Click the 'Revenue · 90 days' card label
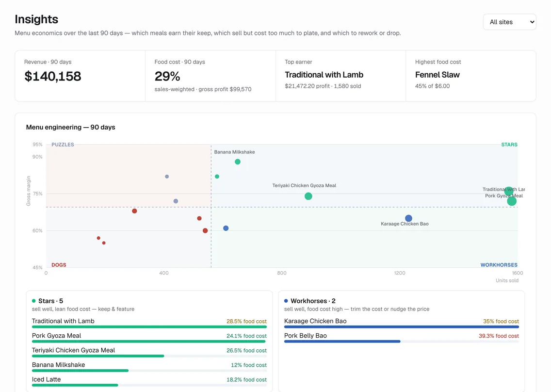Image resolution: width=551 pixels, height=392 pixels. (x=48, y=62)
